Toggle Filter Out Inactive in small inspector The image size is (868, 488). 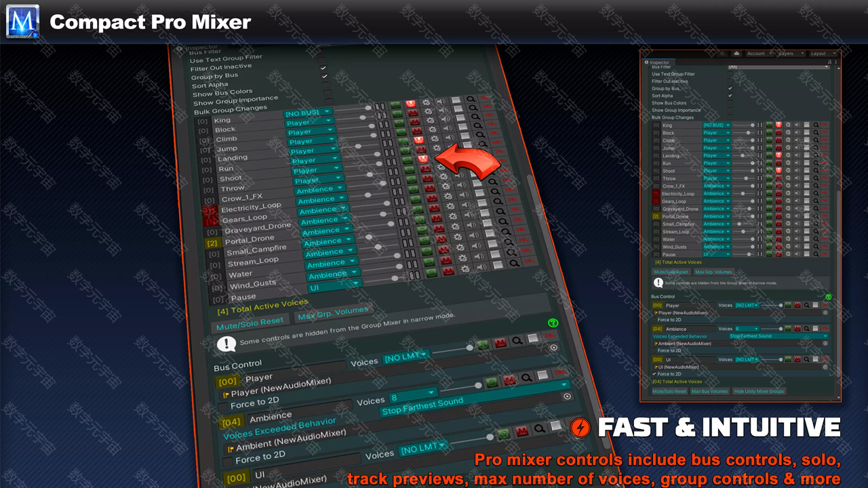coord(730,81)
